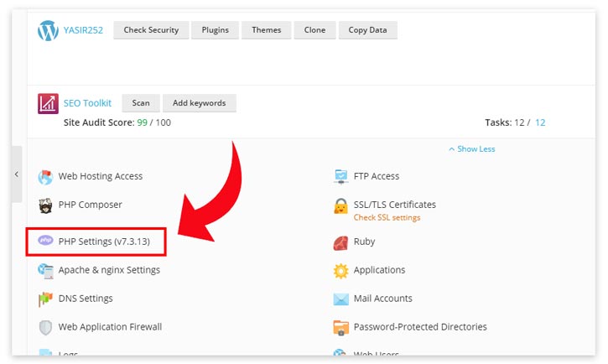Screen dimensions: 608x364
Task: Click the PHP Composer icon
Action: (45, 205)
